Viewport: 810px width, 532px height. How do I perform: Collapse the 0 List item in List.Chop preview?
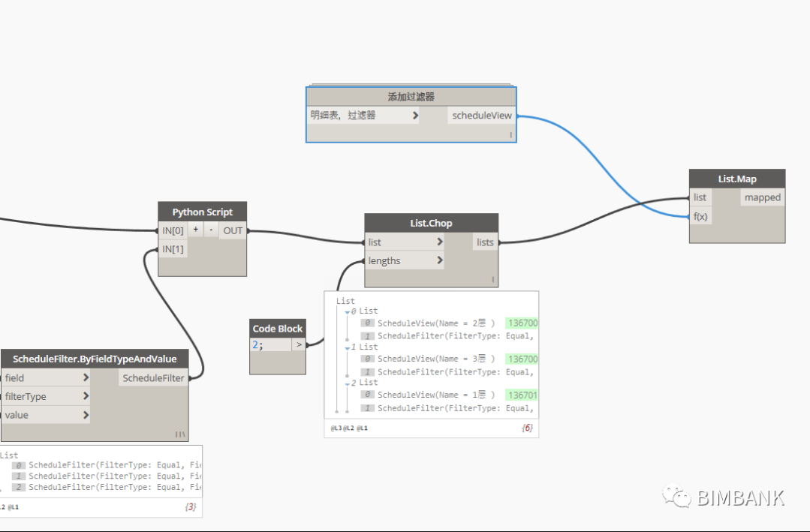coord(347,312)
